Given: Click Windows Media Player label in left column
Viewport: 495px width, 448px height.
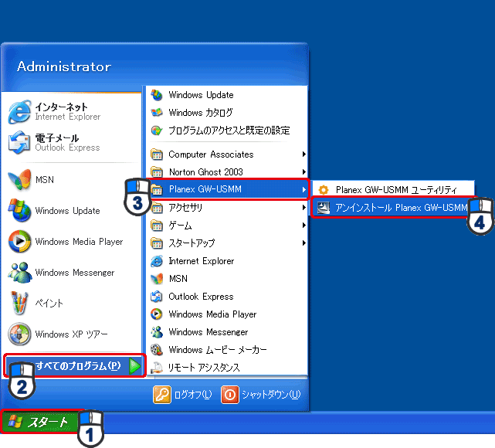Looking at the screenshot, I should 79,242.
